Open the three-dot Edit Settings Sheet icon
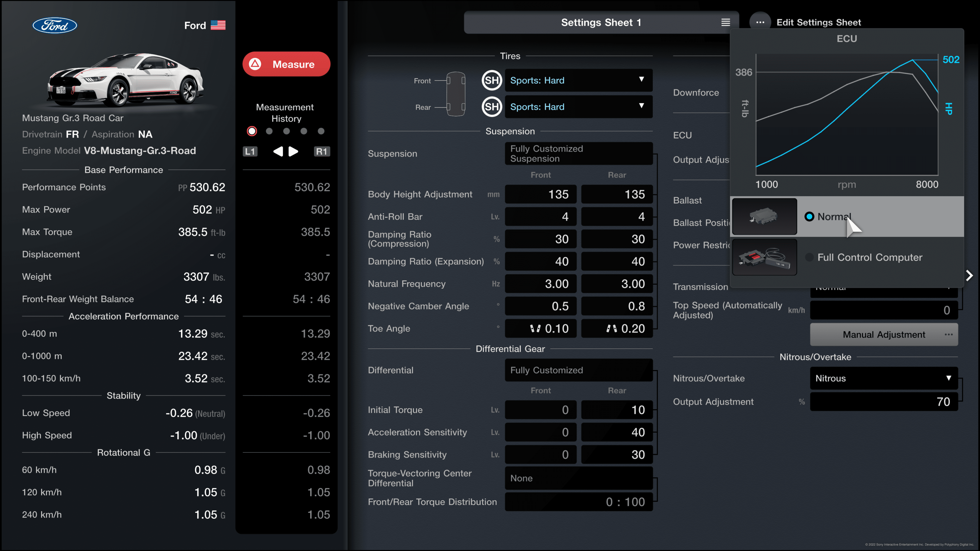 tap(760, 22)
